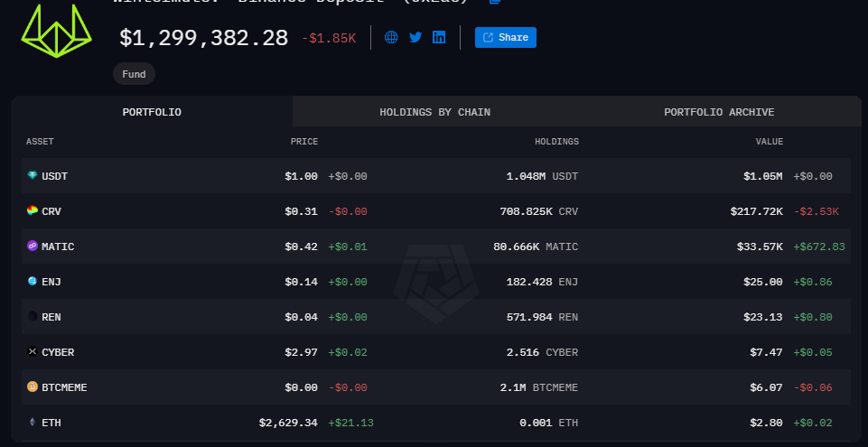Click BTCMEME value $6.07
Viewport: 868px width, 447px height.
pyautogui.click(x=766, y=387)
